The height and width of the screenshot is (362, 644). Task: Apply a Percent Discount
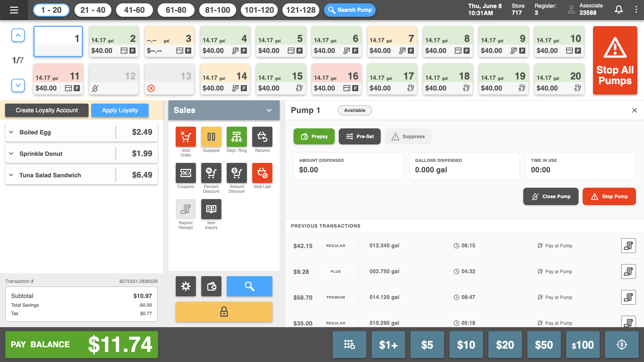point(211,173)
